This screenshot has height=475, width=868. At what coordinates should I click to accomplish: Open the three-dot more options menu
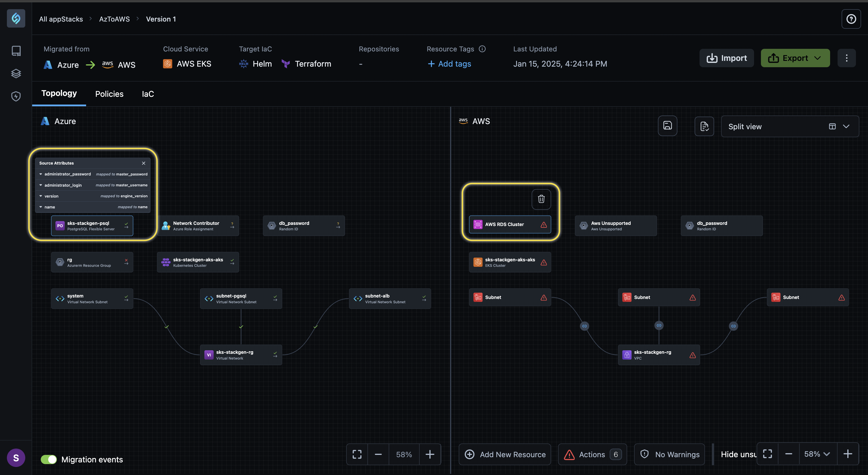[x=846, y=58]
